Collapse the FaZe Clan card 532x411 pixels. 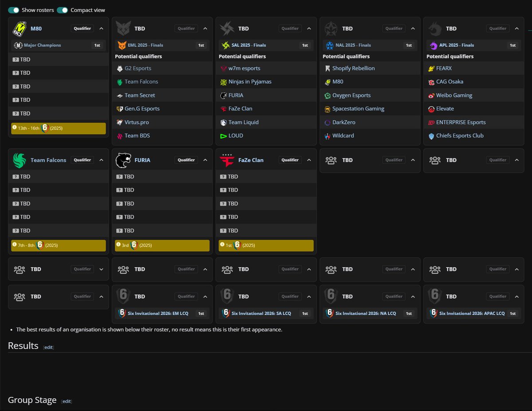pos(309,160)
